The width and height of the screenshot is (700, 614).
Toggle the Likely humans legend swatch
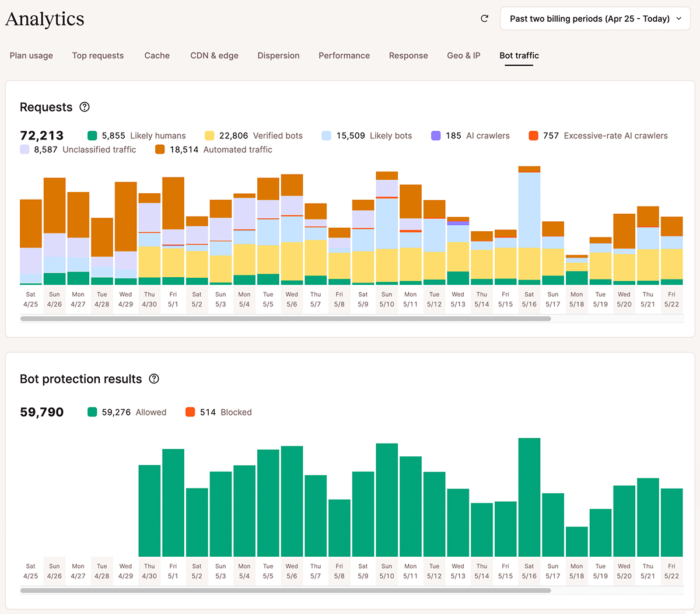[x=92, y=135]
